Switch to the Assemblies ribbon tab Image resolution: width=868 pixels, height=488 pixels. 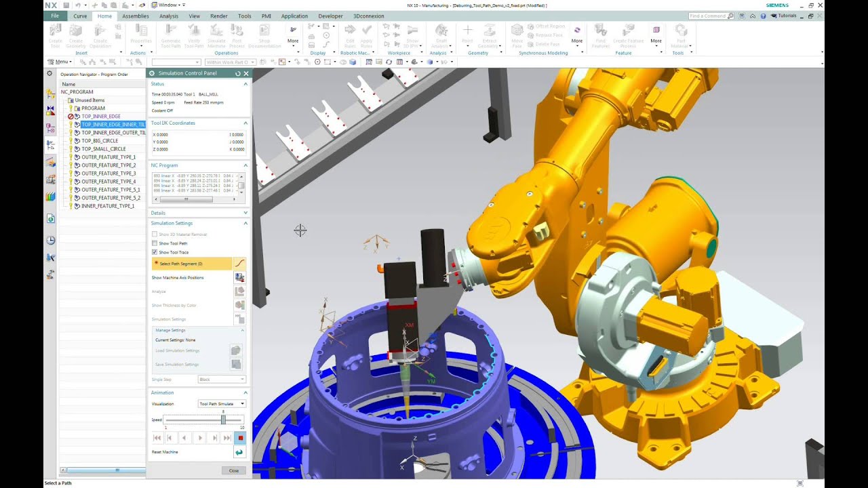[136, 16]
